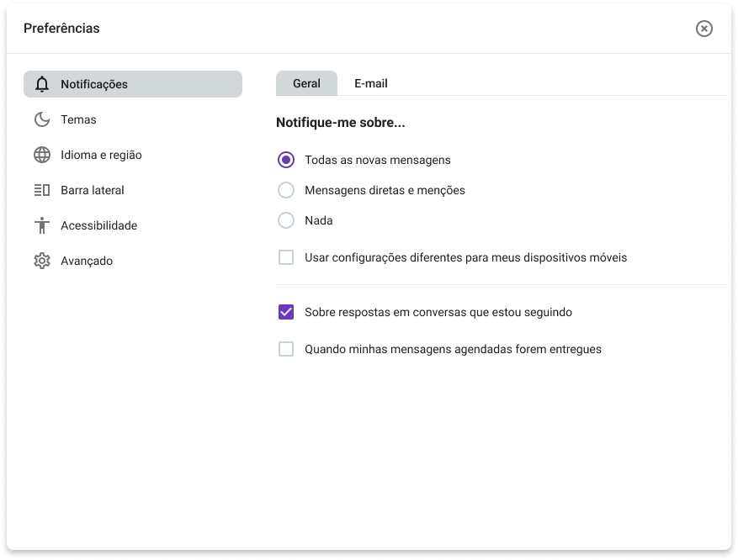This screenshot has height=560, width=738.
Task: Enable different settings for mobile devices checkbox
Action: pyautogui.click(x=286, y=257)
